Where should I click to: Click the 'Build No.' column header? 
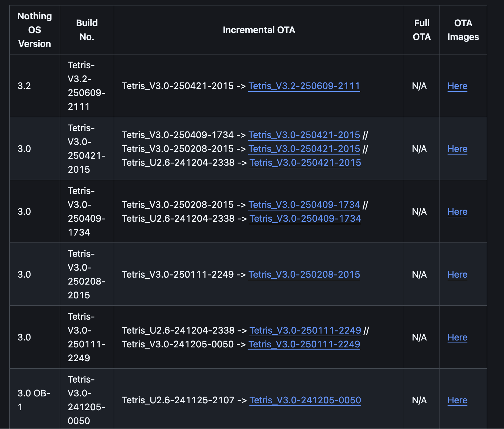(87, 30)
